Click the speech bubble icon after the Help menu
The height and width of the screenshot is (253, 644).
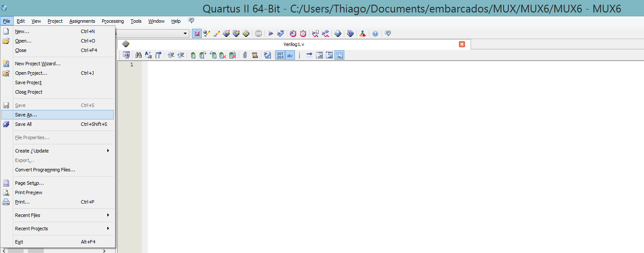coord(191,21)
